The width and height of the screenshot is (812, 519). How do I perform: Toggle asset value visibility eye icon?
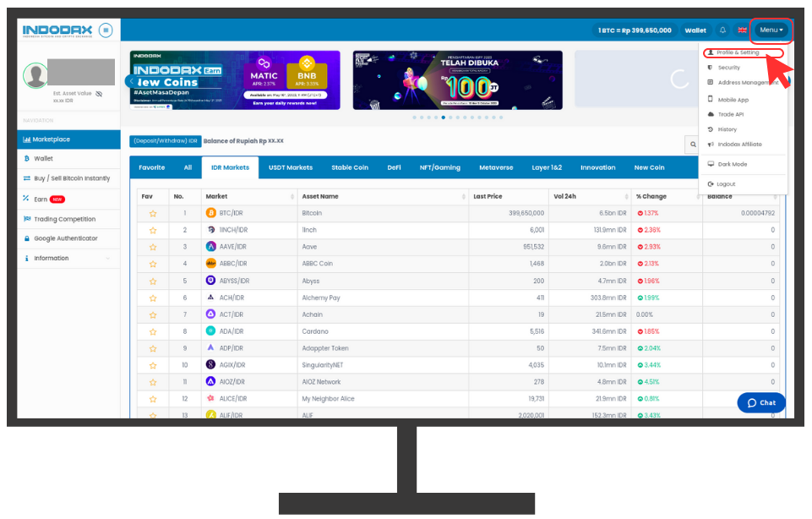click(99, 94)
